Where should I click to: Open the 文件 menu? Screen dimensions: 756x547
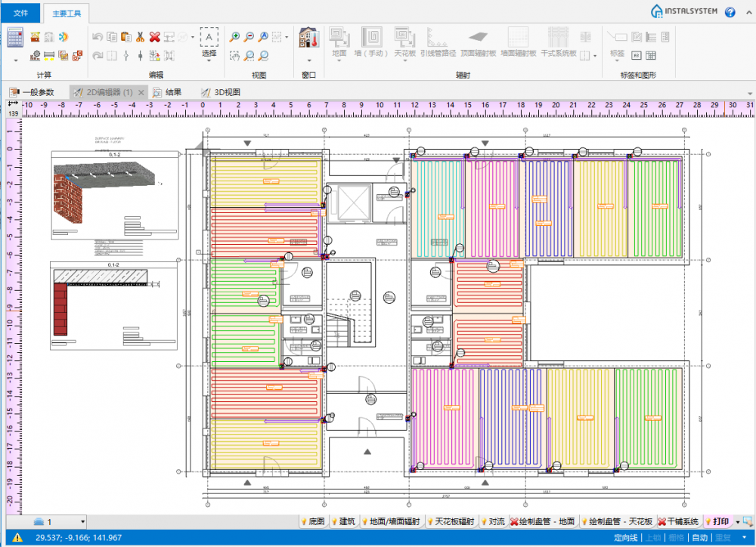(x=20, y=13)
